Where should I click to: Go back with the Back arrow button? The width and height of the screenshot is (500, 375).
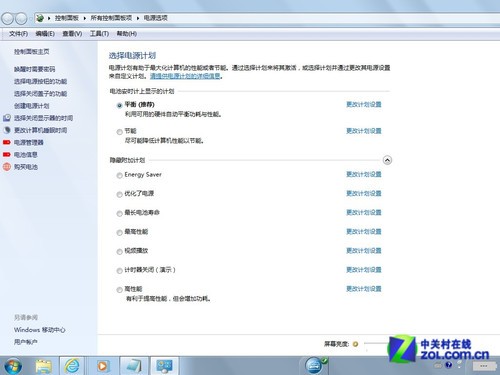click(x=7, y=18)
